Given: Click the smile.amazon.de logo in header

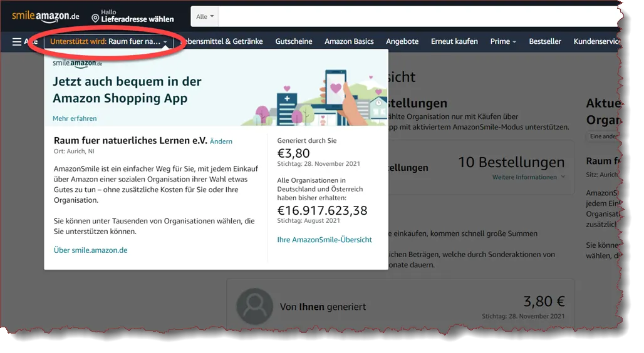Looking at the screenshot, I should coord(46,16).
